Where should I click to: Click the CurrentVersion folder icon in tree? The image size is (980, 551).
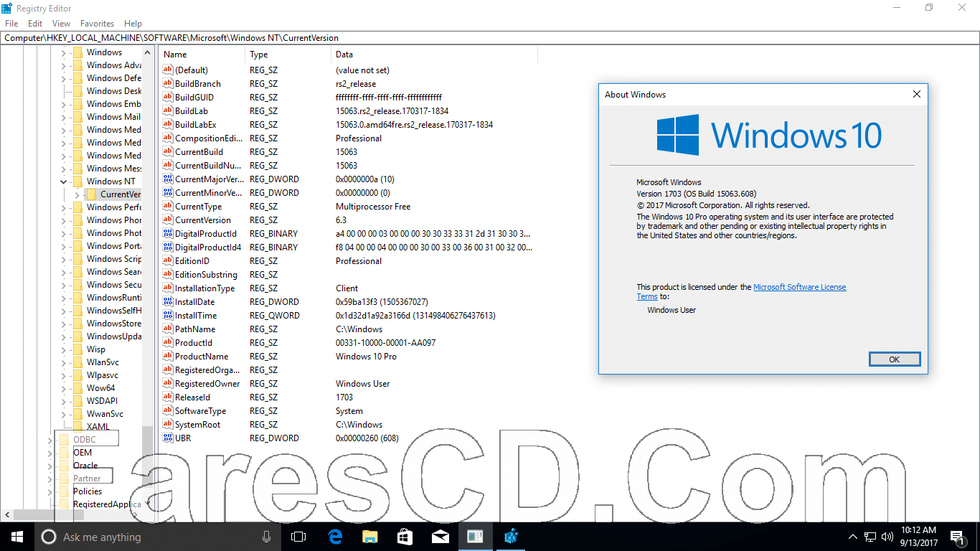[90, 194]
